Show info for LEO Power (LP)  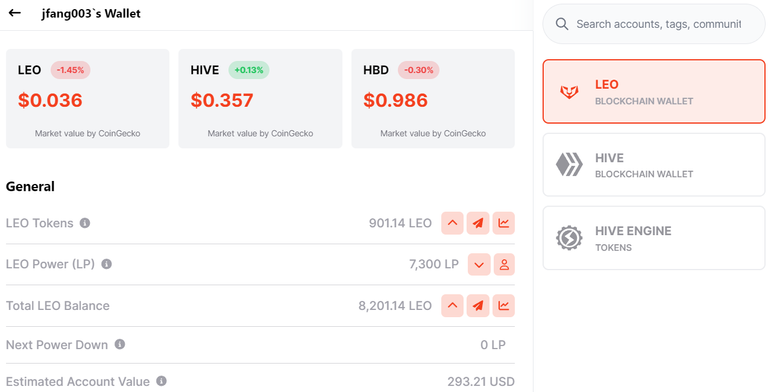(x=106, y=264)
